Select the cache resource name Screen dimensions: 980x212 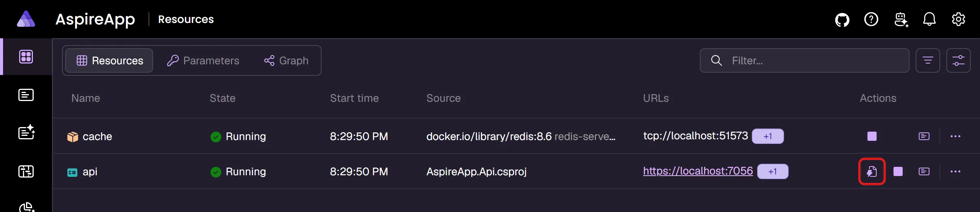coord(97,137)
